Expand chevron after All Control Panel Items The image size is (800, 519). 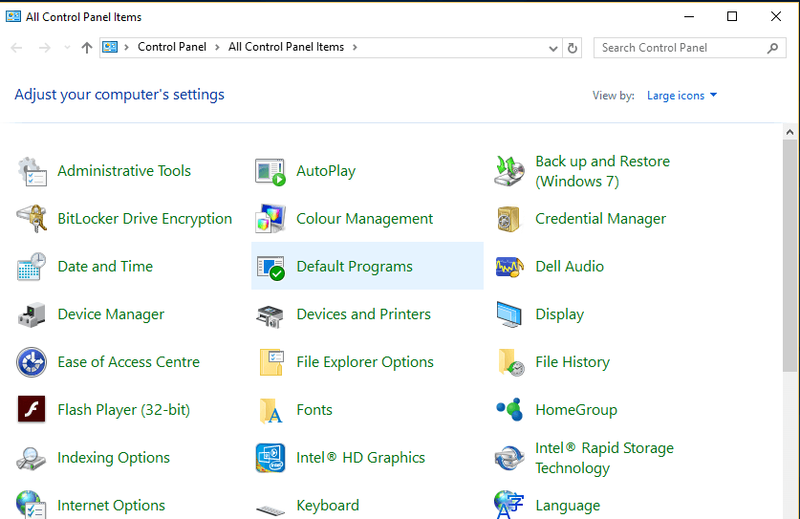coord(355,47)
